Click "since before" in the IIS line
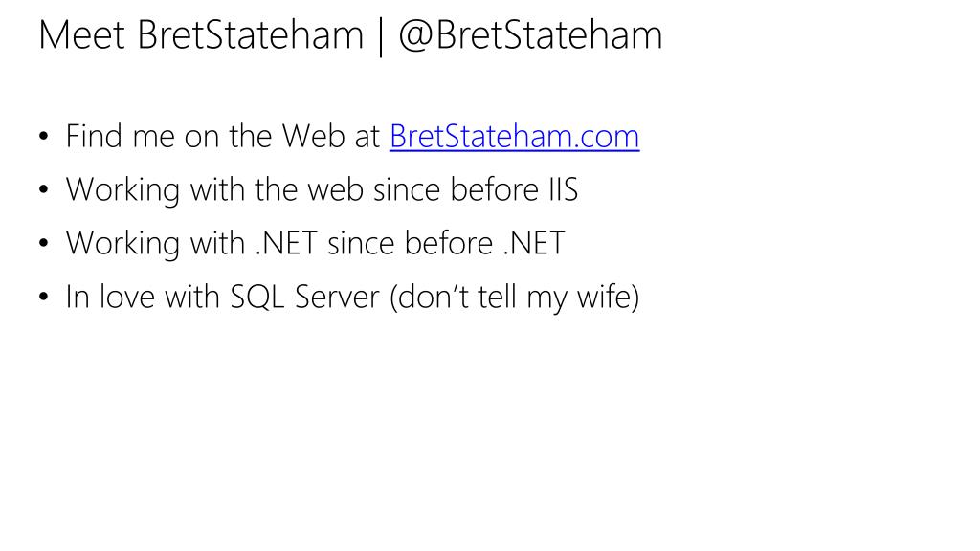 click(x=456, y=190)
